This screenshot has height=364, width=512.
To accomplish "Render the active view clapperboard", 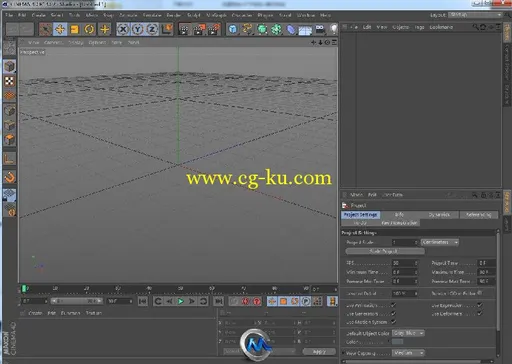I will [x=184, y=29].
